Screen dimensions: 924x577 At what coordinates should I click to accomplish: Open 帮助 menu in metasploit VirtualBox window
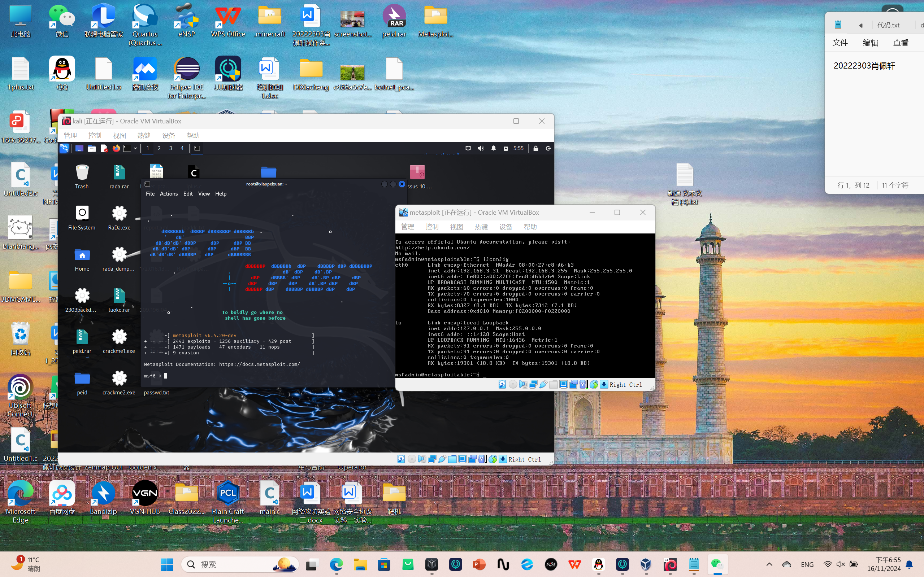pyautogui.click(x=530, y=227)
